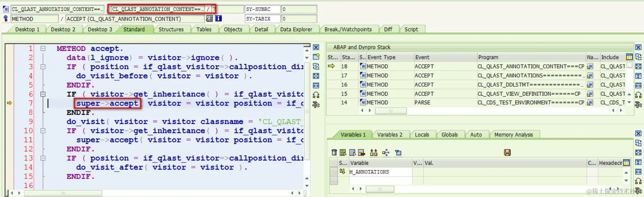
Task: Collapse the IF block at line 13
Action: point(43,158)
